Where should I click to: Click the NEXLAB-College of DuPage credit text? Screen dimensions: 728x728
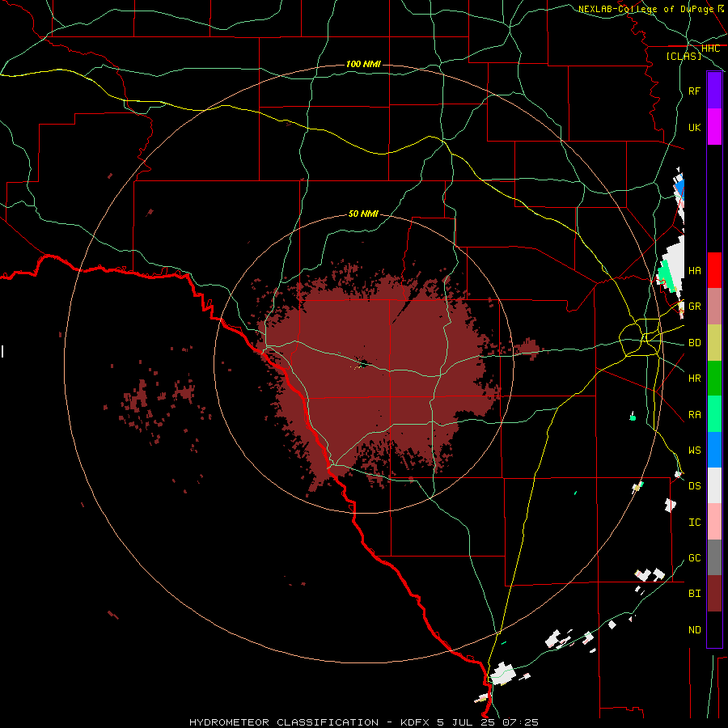(x=646, y=9)
